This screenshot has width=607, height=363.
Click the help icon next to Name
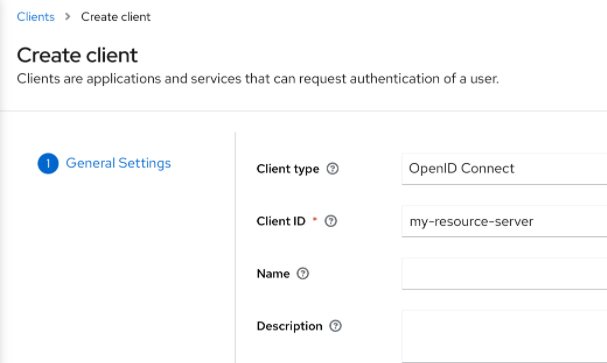click(303, 274)
